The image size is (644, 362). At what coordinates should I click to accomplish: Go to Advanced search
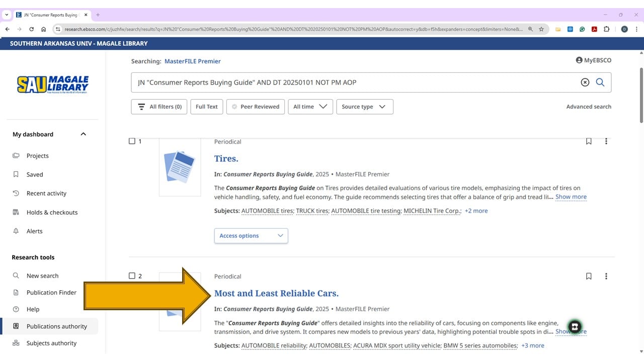pos(589,107)
